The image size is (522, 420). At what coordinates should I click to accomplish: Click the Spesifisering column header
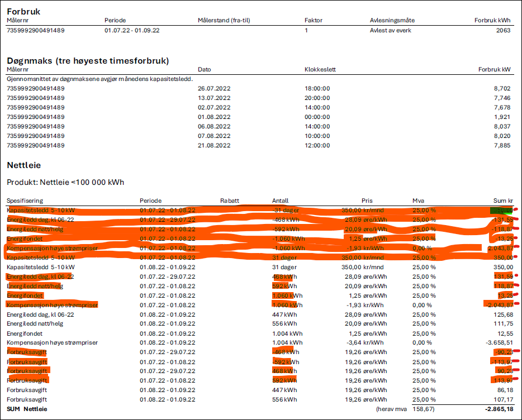coord(25,201)
